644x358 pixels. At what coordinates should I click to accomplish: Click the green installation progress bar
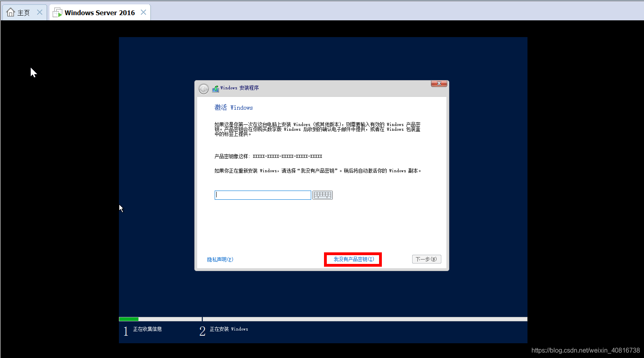[128, 319]
